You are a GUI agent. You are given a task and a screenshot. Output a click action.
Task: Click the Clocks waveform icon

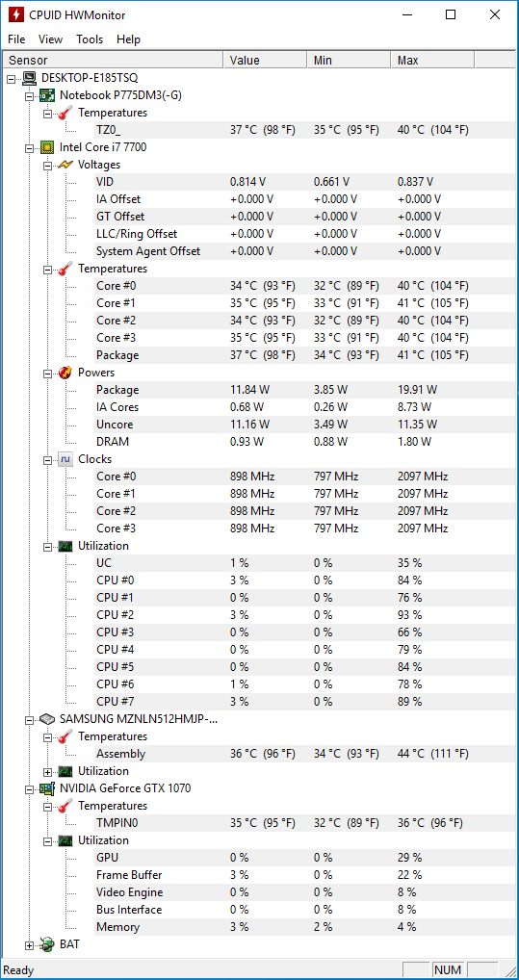[65, 459]
